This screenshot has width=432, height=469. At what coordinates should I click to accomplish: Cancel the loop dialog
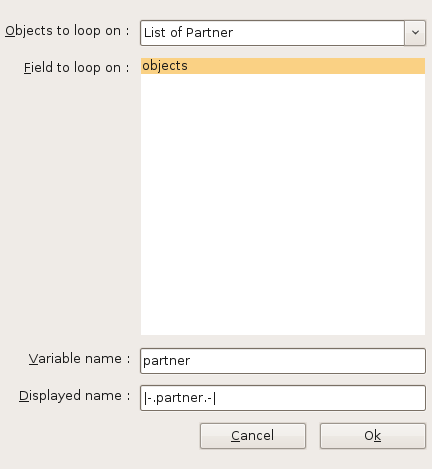253,436
